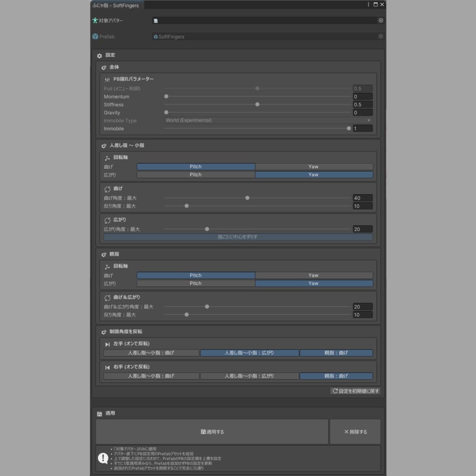This screenshot has height=476, width=476.
Task: Click the object picker icon for Prefab field
Action: click(x=381, y=37)
